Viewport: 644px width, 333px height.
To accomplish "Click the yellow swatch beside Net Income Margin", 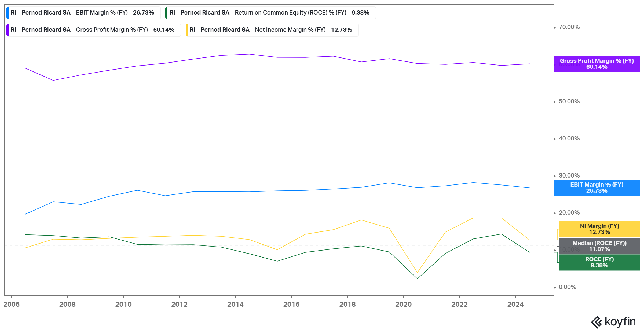I will [x=187, y=30].
